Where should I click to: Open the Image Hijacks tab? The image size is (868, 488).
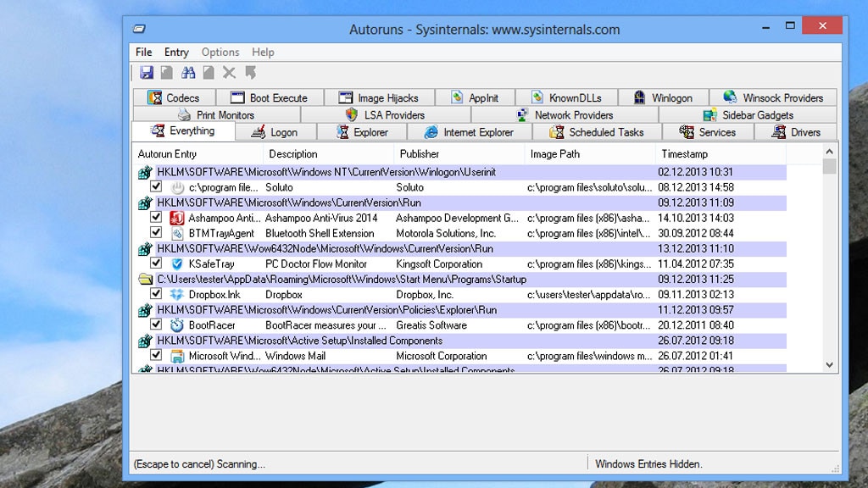pyautogui.click(x=379, y=98)
